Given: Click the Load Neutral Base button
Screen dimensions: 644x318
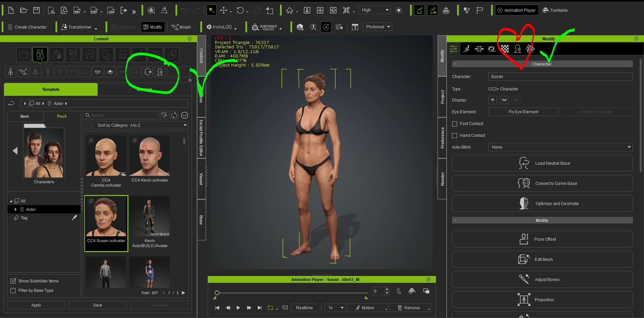Looking at the screenshot, I should tap(542, 163).
